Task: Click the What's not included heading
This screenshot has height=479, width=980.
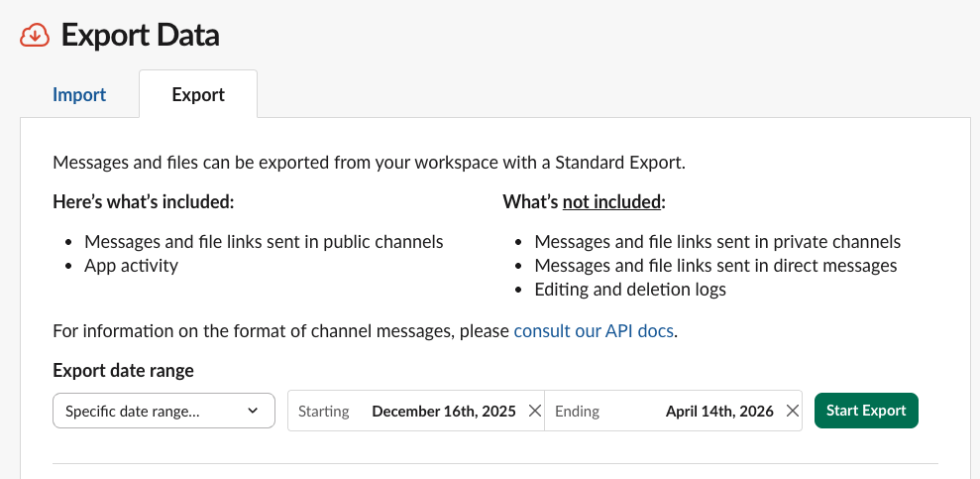Action: pos(584,201)
